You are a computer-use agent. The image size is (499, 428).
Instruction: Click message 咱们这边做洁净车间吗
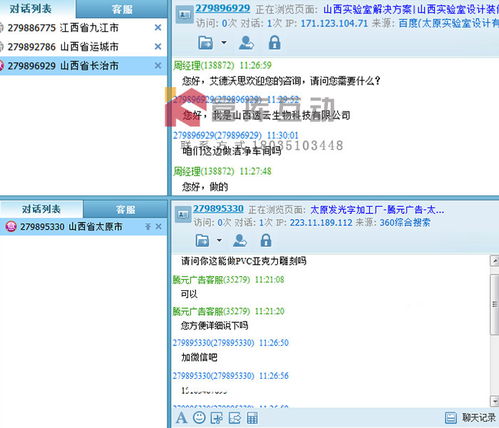pos(232,151)
